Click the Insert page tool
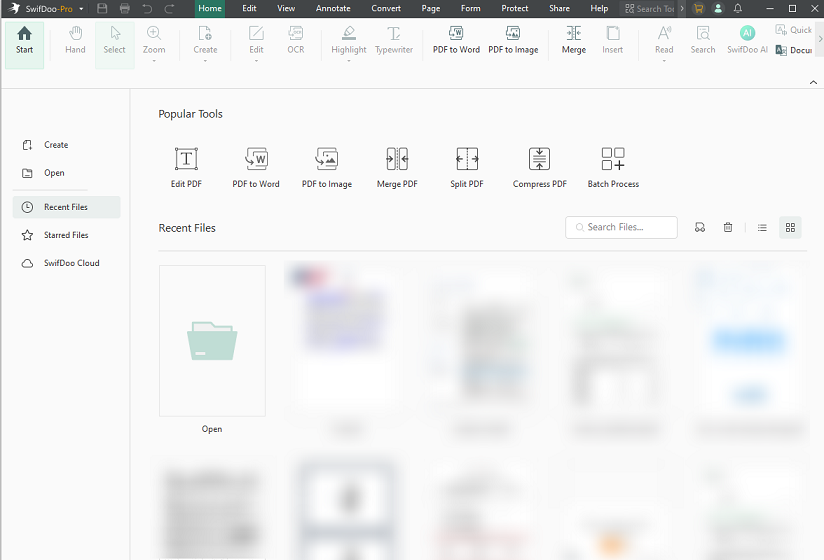Viewport: 824px width, 560px height. (x=612, y=41)
